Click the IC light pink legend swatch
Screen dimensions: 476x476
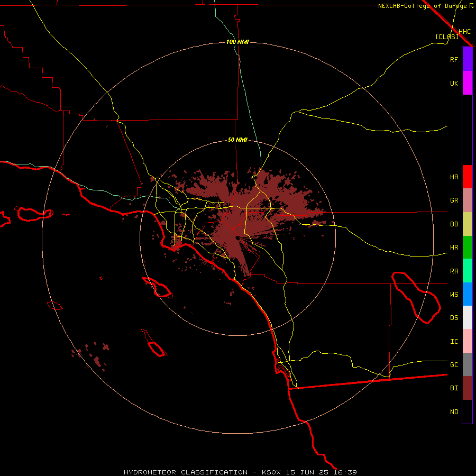[467, 341]
